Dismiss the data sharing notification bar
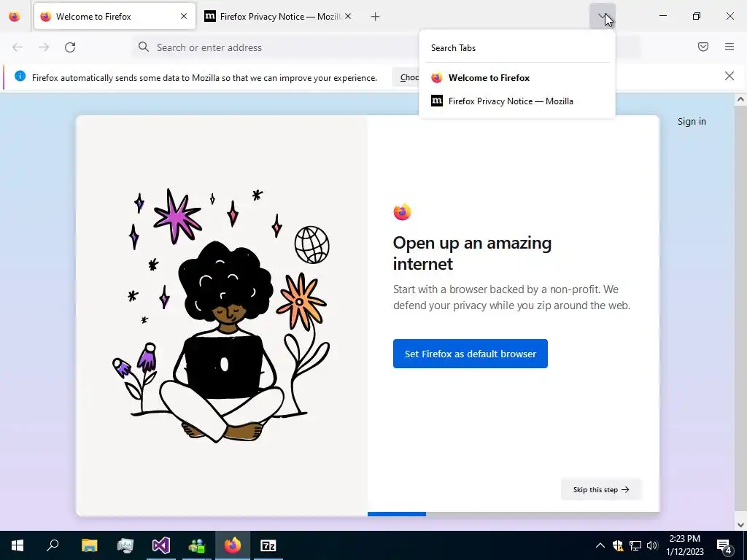The width and height of the screenshot is (747, 560). click(729, 76)
